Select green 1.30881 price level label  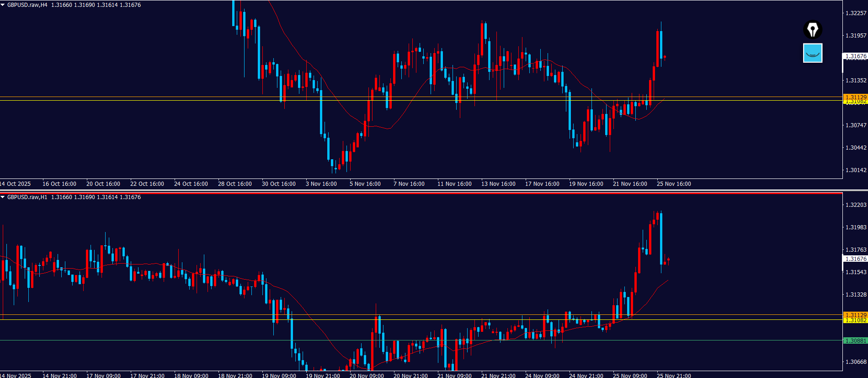(855, 340)
